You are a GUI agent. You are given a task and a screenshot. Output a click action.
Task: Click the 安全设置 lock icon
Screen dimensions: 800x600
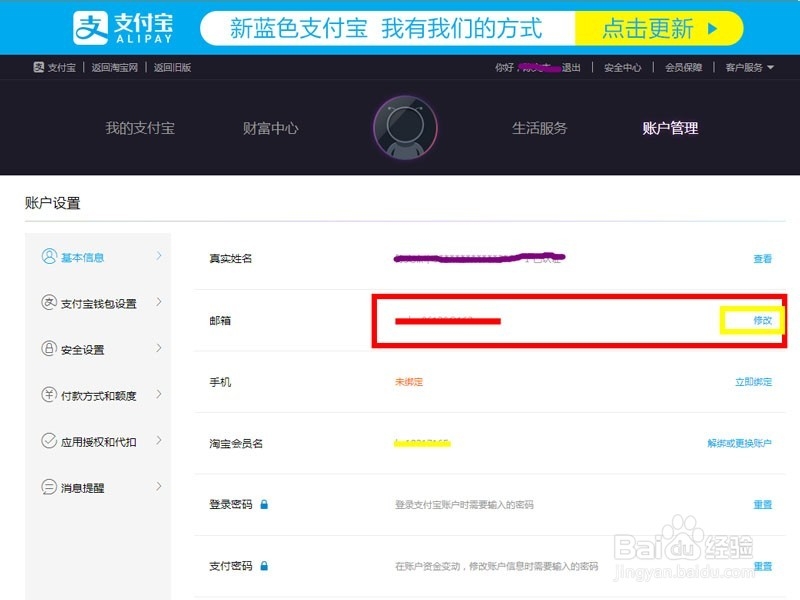tap(48, 348)
